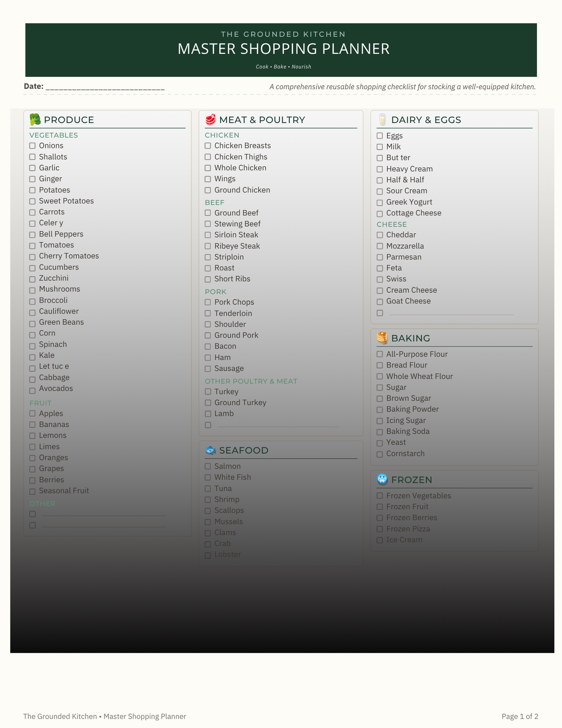Click the BAKING section heading
The height and width of the screenshot is (728, 562).
pyautogui.click(x=411, y=338)
